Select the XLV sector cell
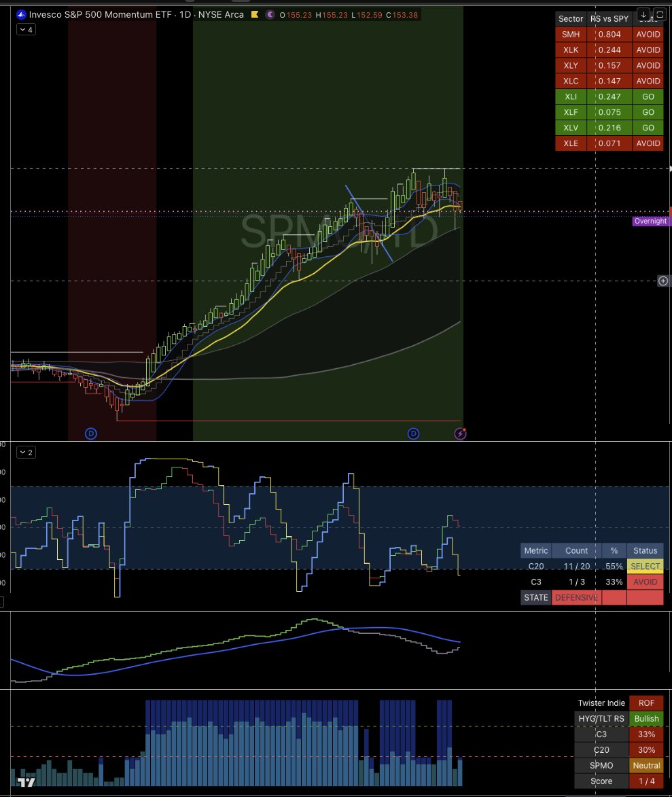This screenshot has height=797, width=672. 571,128
